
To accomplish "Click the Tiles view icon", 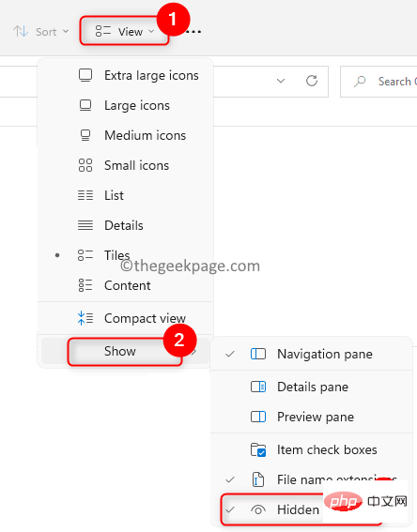I will pyautogui.click(x=85, y=255).
